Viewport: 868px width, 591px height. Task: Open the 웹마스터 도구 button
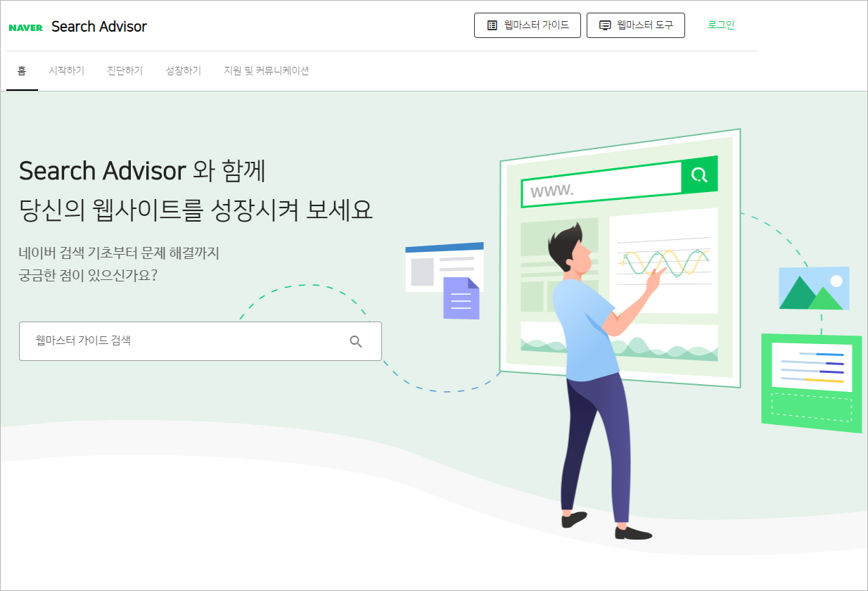[x=636, y=25]
